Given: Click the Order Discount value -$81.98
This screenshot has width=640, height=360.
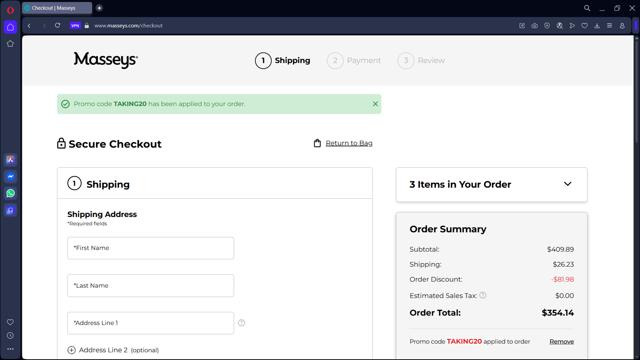Looking at the screenshot, I should [562, 280].
